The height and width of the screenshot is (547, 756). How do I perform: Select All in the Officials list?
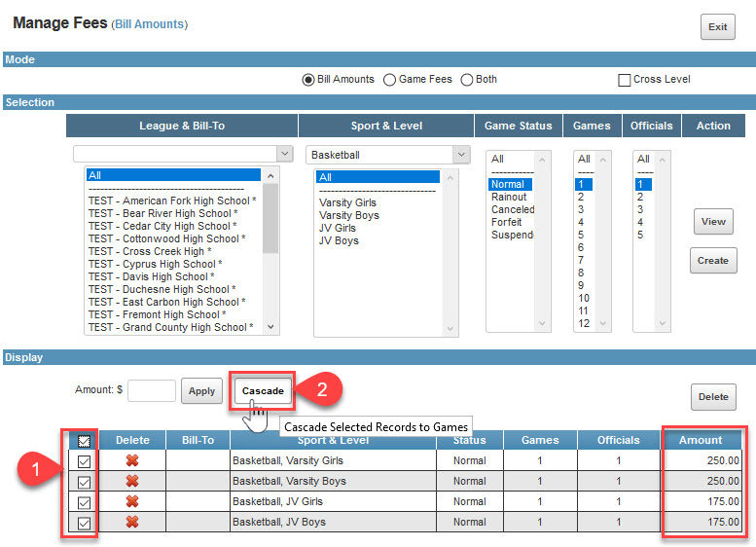click(x=643, y=159)
